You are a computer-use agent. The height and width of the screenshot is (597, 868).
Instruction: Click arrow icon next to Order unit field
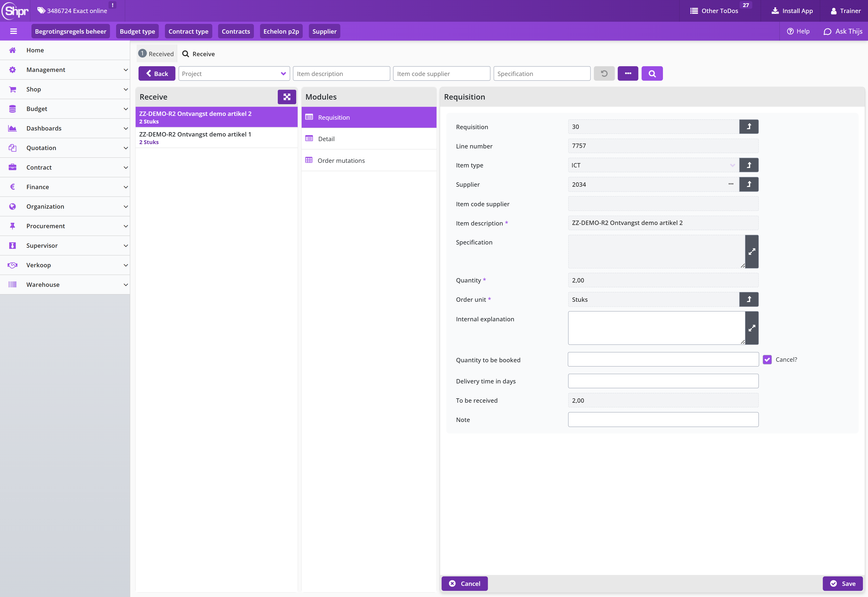pyautogui.click(x=749, y=299)
